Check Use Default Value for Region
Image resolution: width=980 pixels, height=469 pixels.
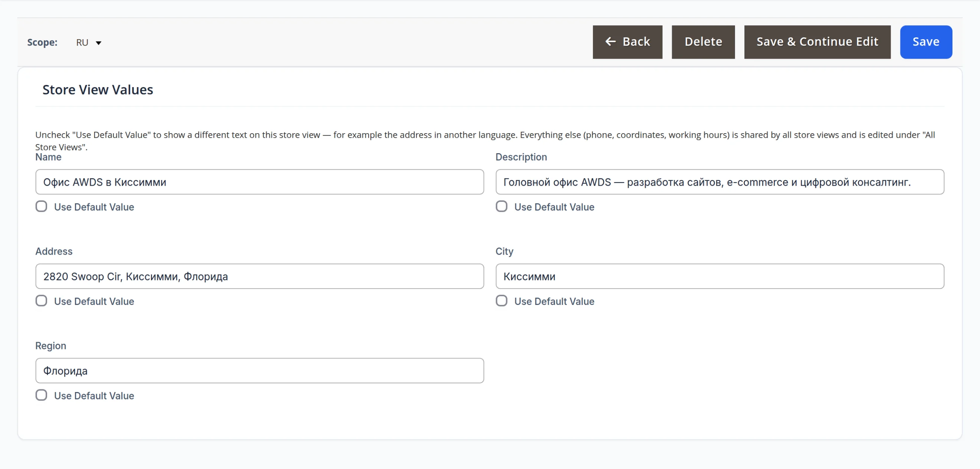(x=41, y=395)
